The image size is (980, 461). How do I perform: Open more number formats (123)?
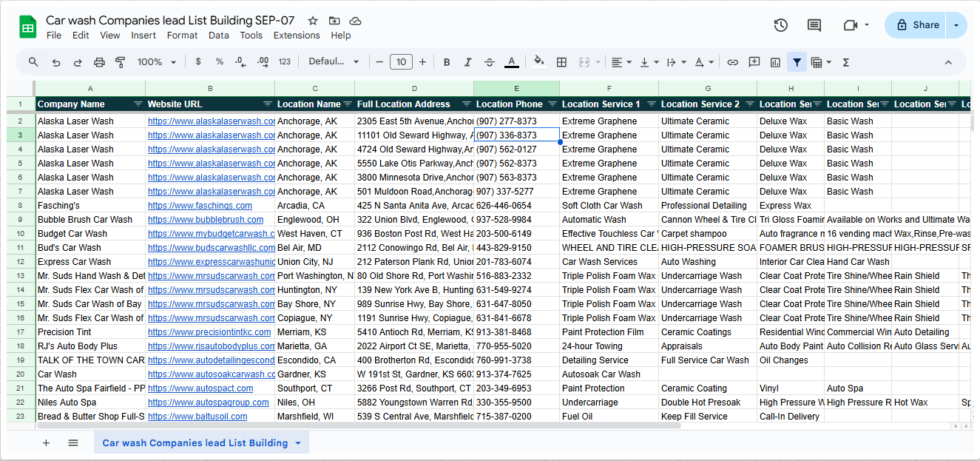point(285,62)
